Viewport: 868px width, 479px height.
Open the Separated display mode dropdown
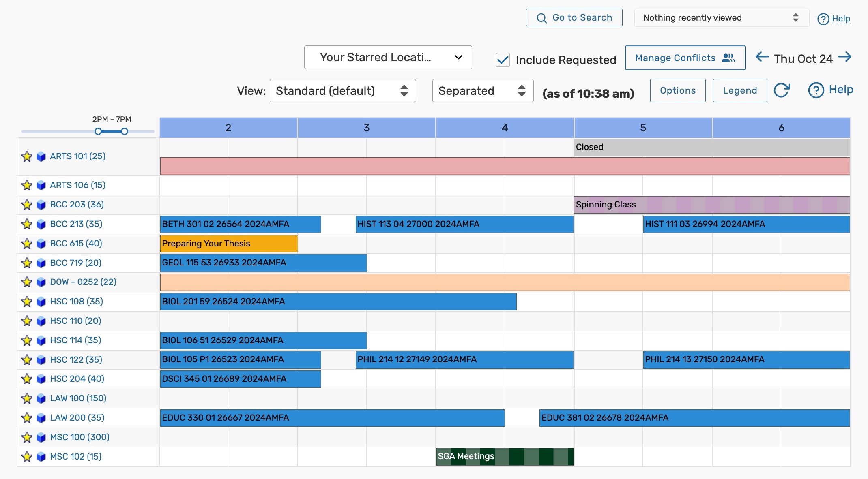(482, 90)
